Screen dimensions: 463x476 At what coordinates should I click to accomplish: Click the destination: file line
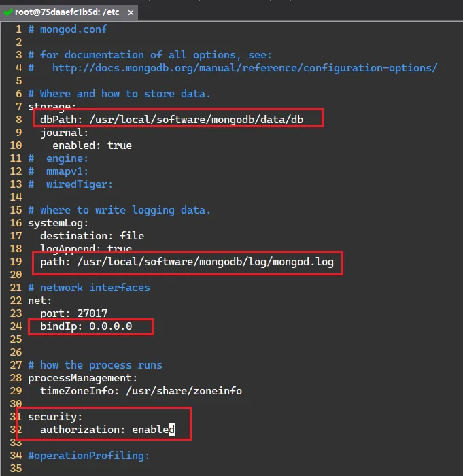click(x=92, y=236)
